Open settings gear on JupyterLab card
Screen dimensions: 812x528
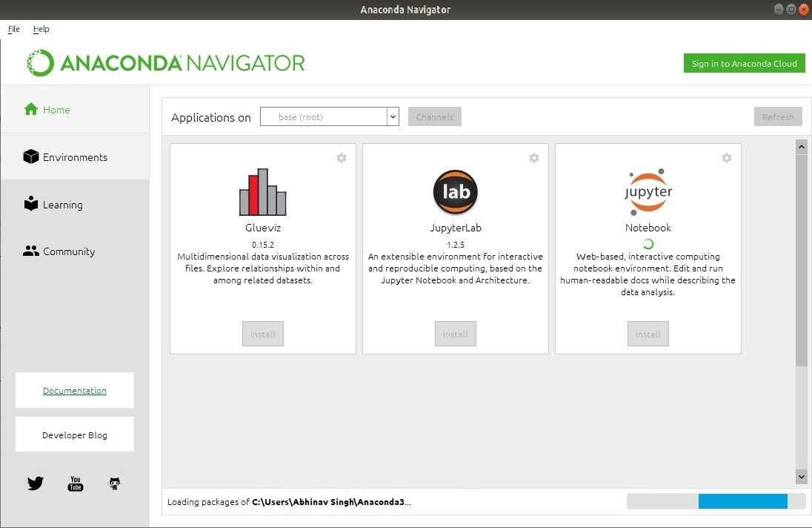pyautogui.click(x=534, y=157)
